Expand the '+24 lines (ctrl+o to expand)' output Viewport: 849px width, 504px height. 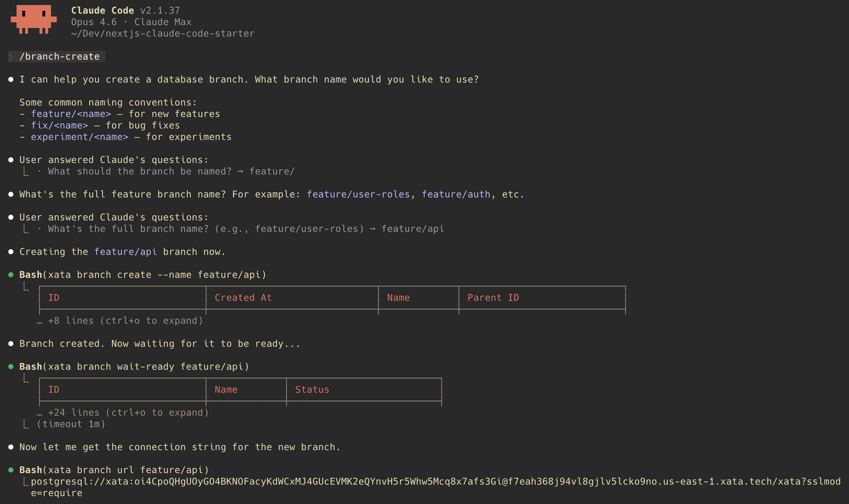tap(123, 413)
